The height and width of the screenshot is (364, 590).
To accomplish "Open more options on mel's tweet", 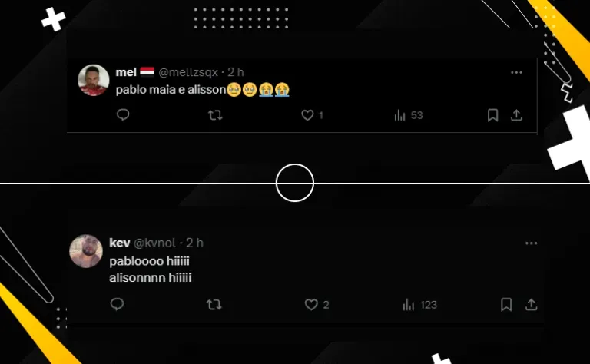I will click(516, 72).
